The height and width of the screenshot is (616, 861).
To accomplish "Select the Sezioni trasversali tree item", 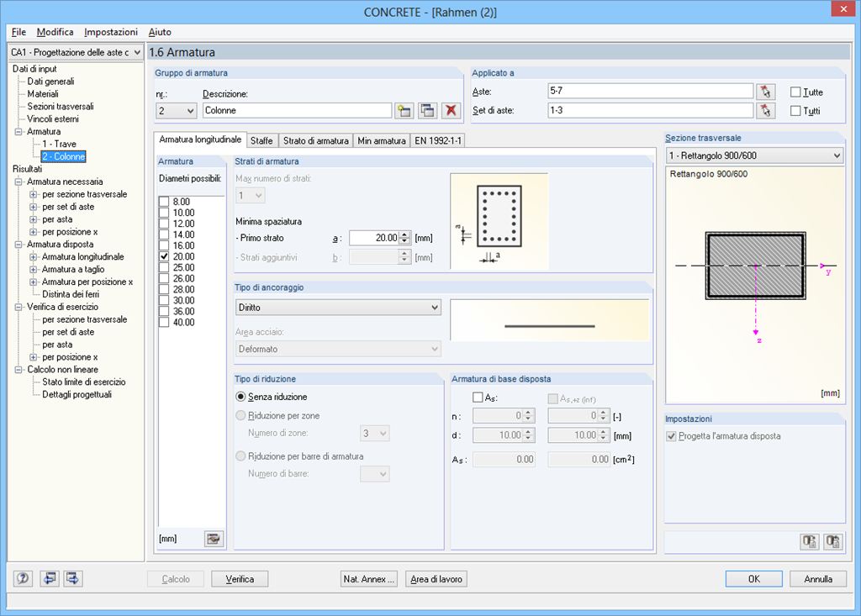I will 61,107.
